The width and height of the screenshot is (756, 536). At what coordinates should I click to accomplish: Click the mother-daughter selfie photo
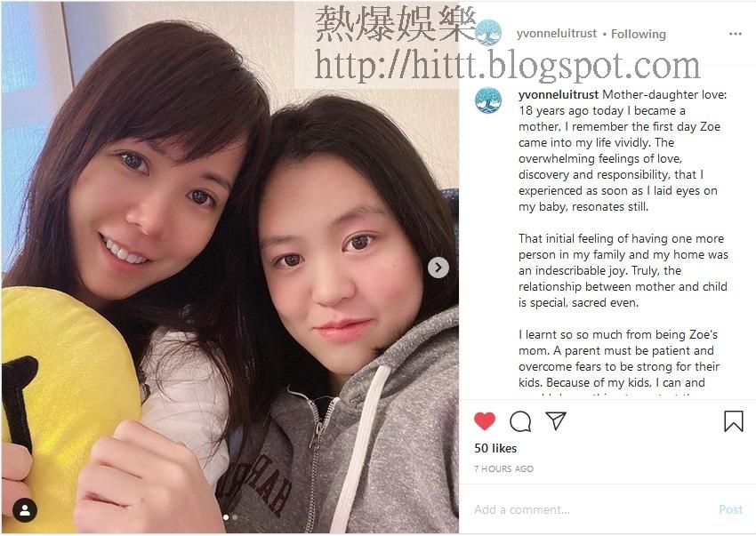coord(230,268)
